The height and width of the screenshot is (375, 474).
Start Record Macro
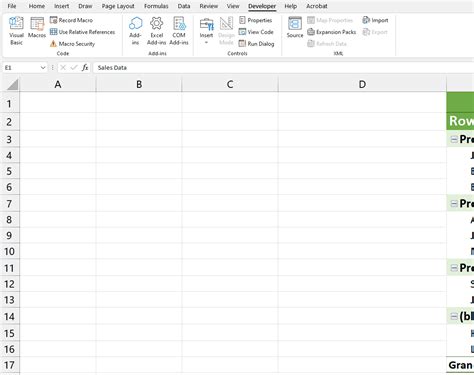point(71,20)
